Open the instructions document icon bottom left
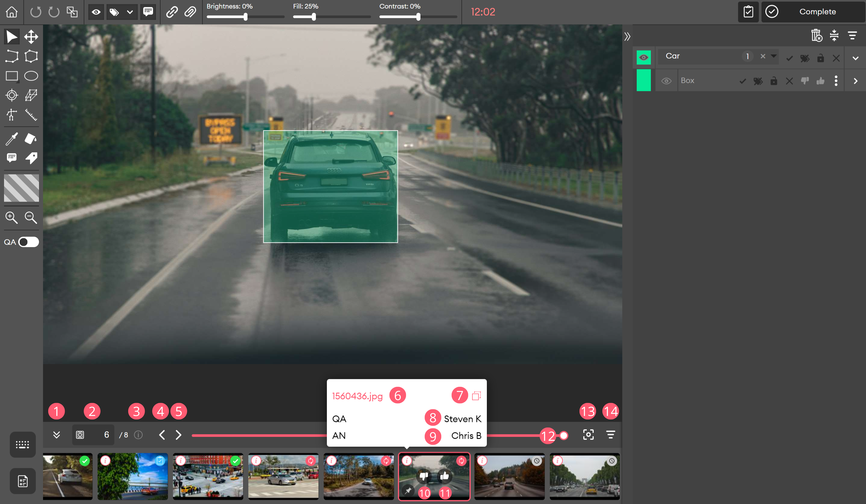The height and width of the screenshot is (504, 866). [22, 481]
